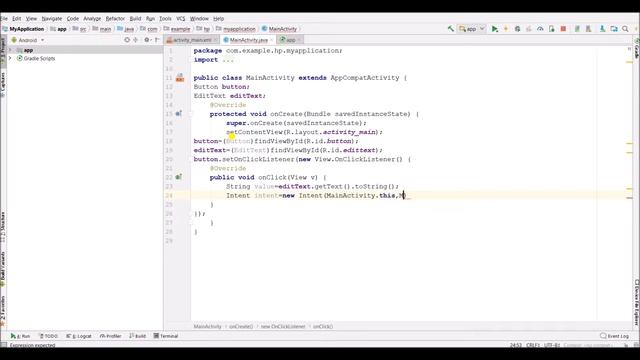
Task: Click Scroll from Source target icon
Action: click(x=127, y=40)
